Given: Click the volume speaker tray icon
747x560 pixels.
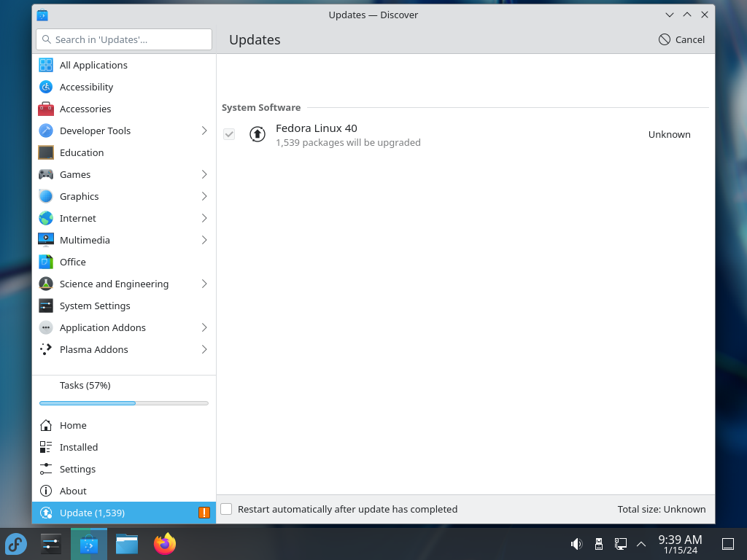Looking at the screenshot, I should coord(576,544).
